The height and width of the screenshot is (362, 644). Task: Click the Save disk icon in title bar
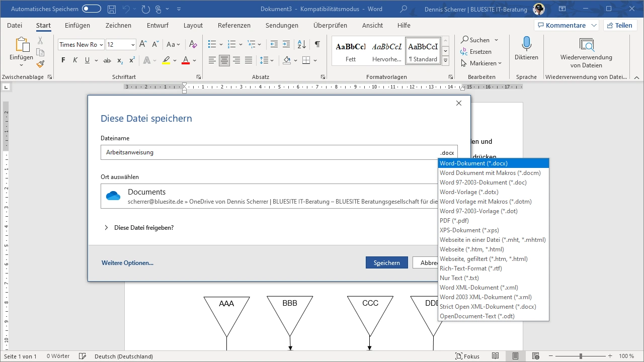112,9
